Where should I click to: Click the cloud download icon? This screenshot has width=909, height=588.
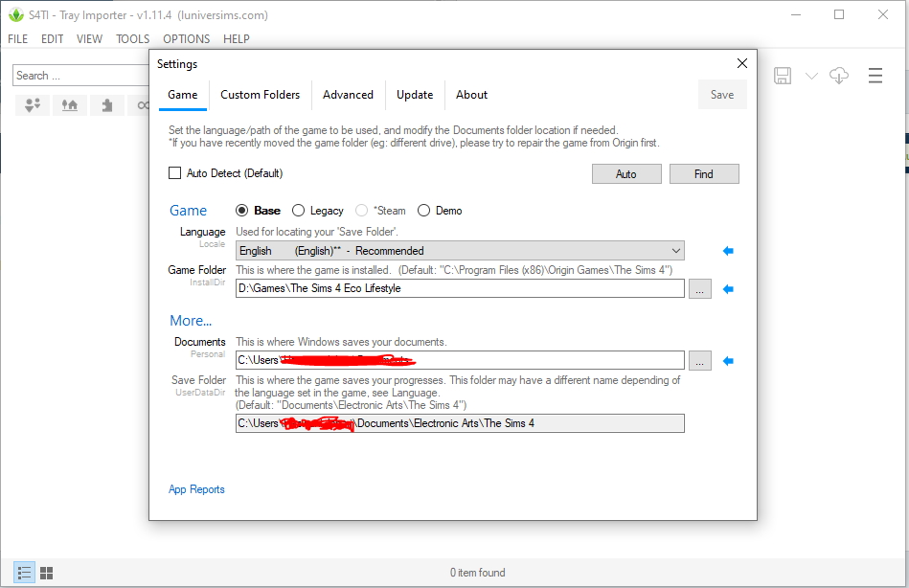coord(839,76)
